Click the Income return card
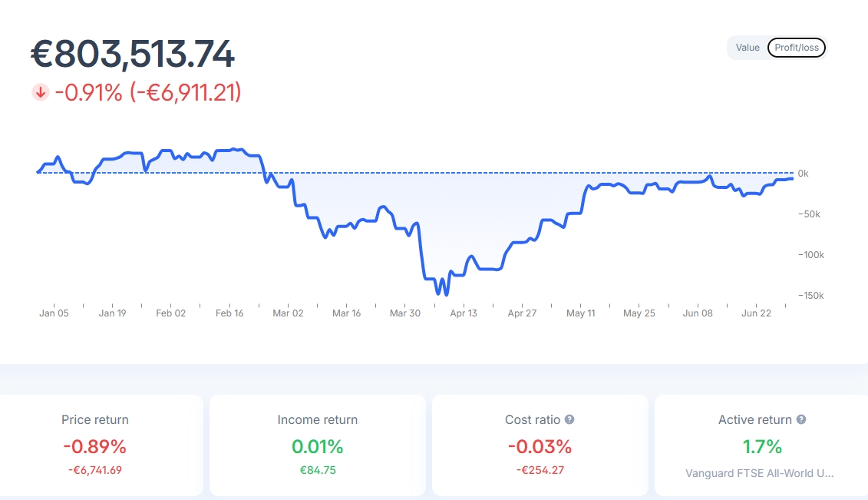868x500 pixels. click(317, 445)
